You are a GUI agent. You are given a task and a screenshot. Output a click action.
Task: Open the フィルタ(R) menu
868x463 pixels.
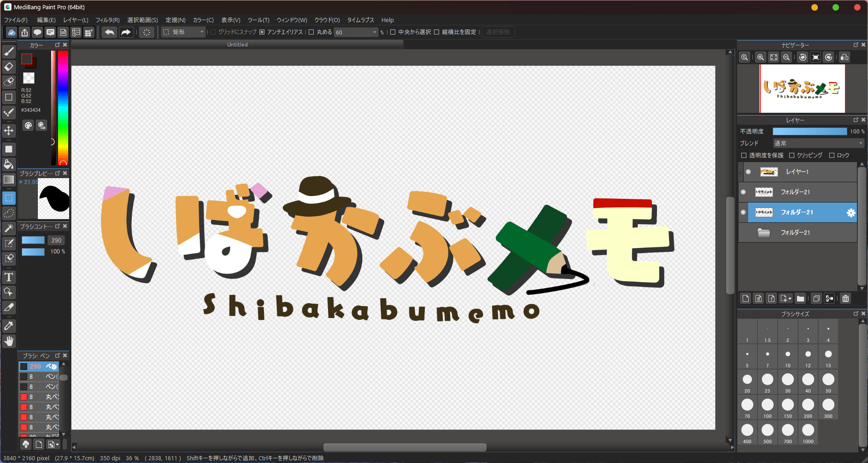(107, 20)
